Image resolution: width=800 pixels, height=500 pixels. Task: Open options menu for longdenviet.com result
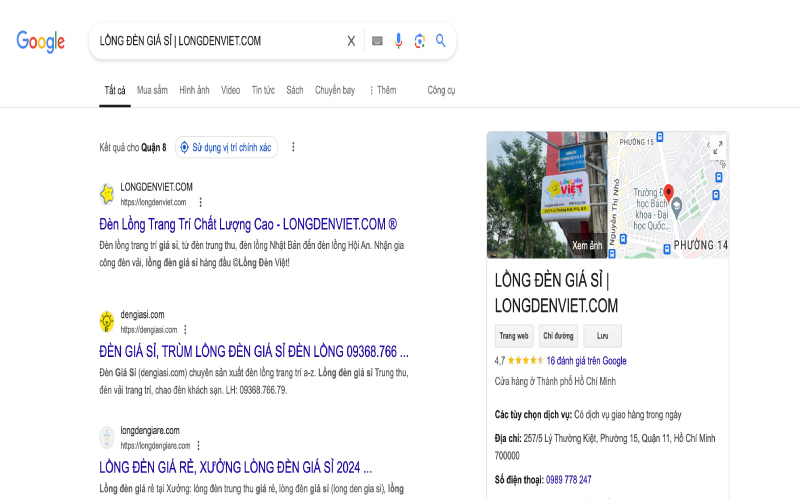tap(200, 202)
